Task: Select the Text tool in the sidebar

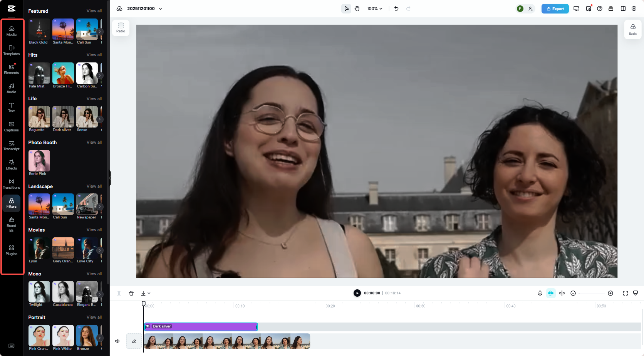Action: [x=11, y=107]
